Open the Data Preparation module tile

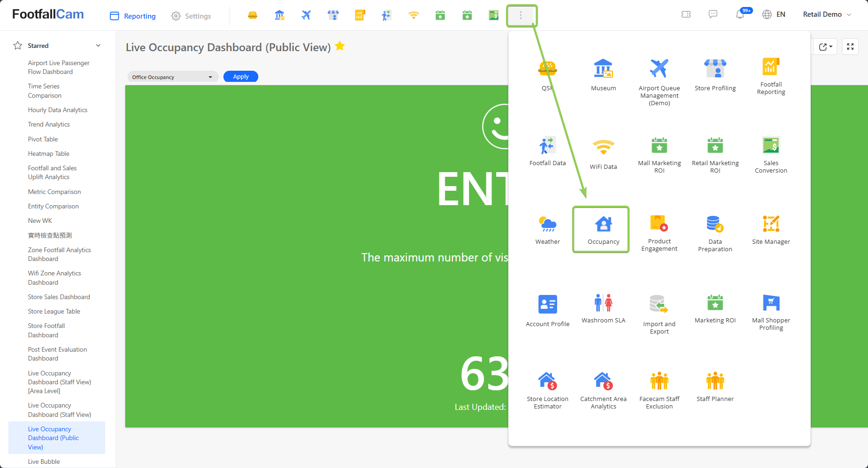[715, 234]
